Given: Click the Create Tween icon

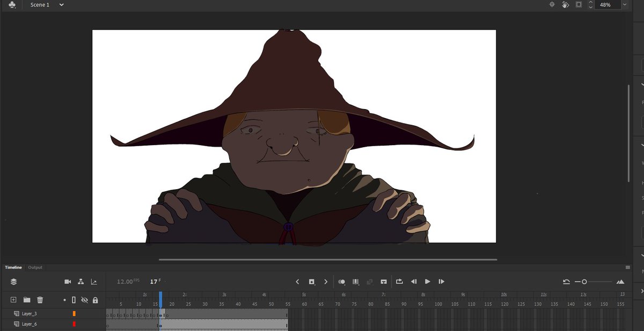Looking at the screenshot, I should pos(370,282).
